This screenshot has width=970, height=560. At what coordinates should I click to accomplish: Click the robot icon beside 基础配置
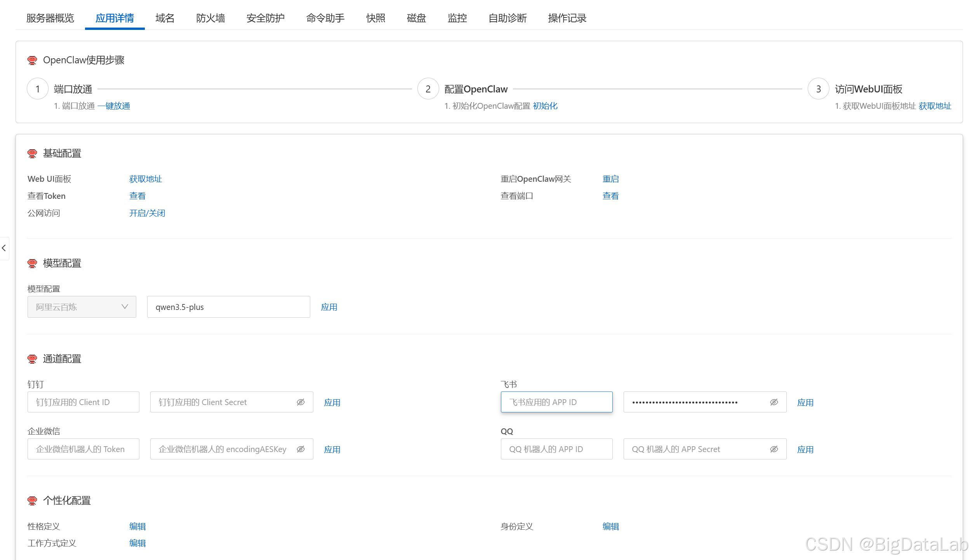tap(32, 153)
